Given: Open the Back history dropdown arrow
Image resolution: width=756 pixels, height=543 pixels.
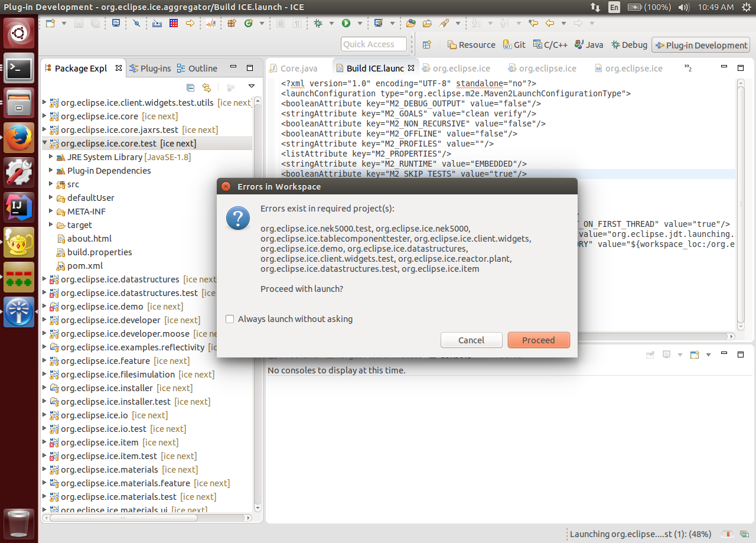Looking at the screenshot, I should click(563, 24).
